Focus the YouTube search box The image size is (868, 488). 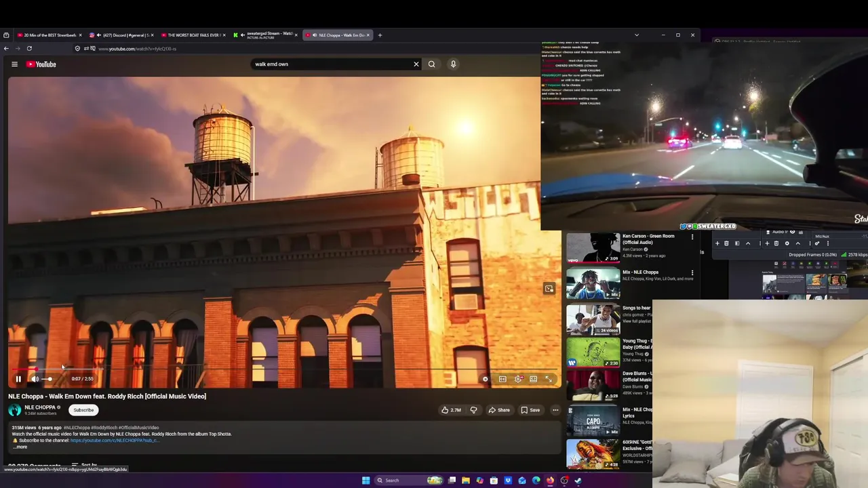click(x=332, y=64)
